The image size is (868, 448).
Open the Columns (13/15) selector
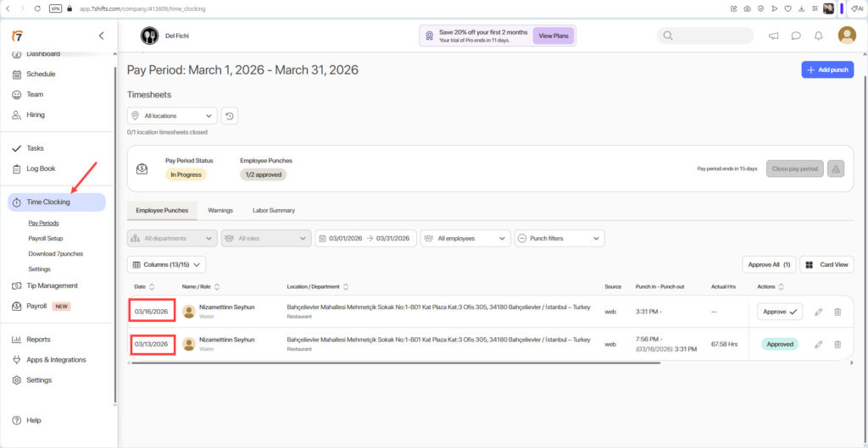coord(166,265)
